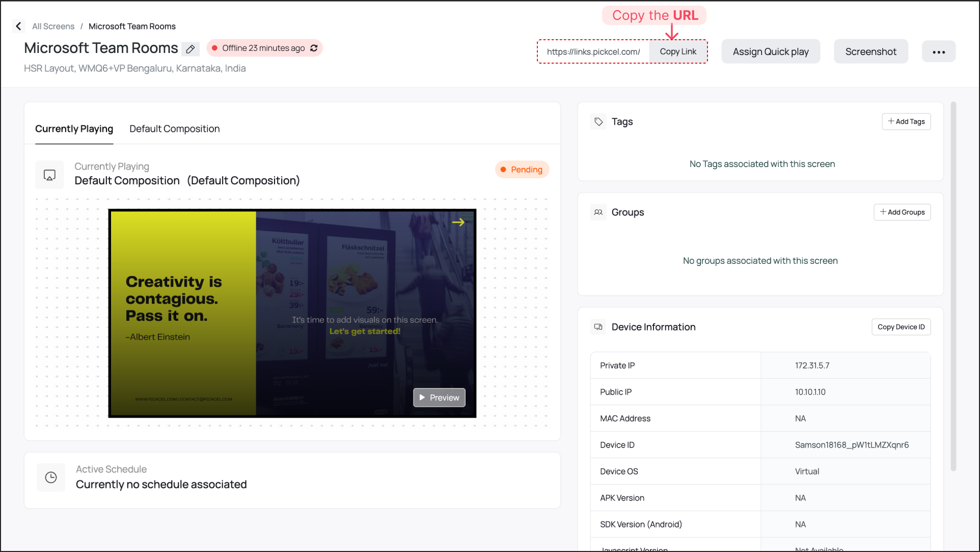Play the composition Preview
Image resolution: width=980 pixels, height=552 pixels.
point(439,398)
